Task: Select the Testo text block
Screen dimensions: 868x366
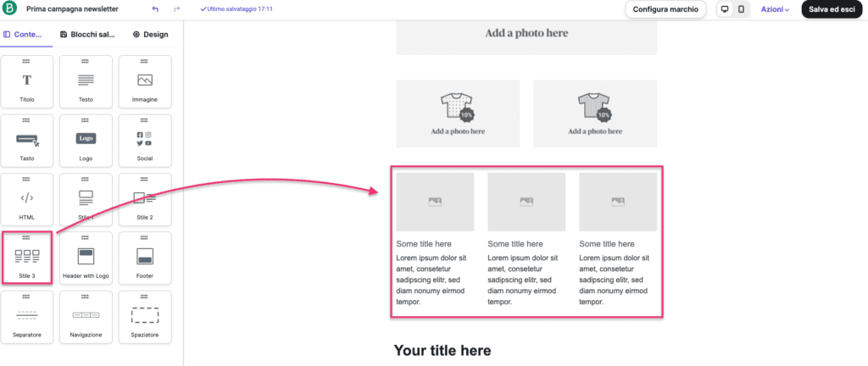Action: click(x=86, y=82)
